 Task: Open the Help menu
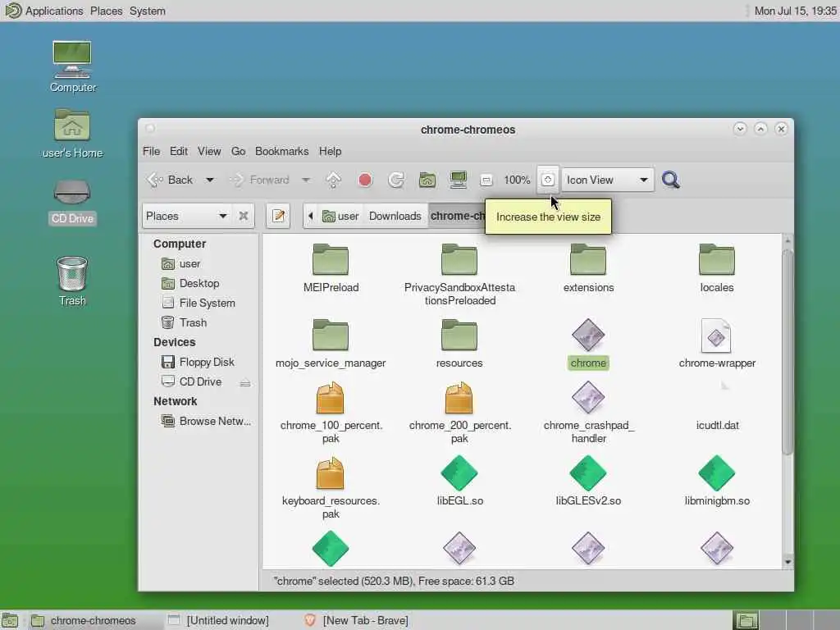(330, 151)
